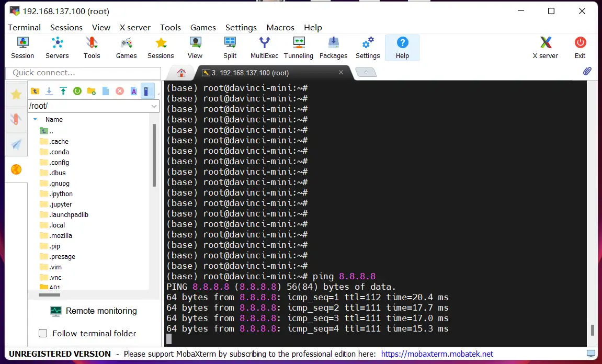Close the 192.168.137.100 terminal tab
The height and width of the screenshot is (364, 602).
(340, 72)
